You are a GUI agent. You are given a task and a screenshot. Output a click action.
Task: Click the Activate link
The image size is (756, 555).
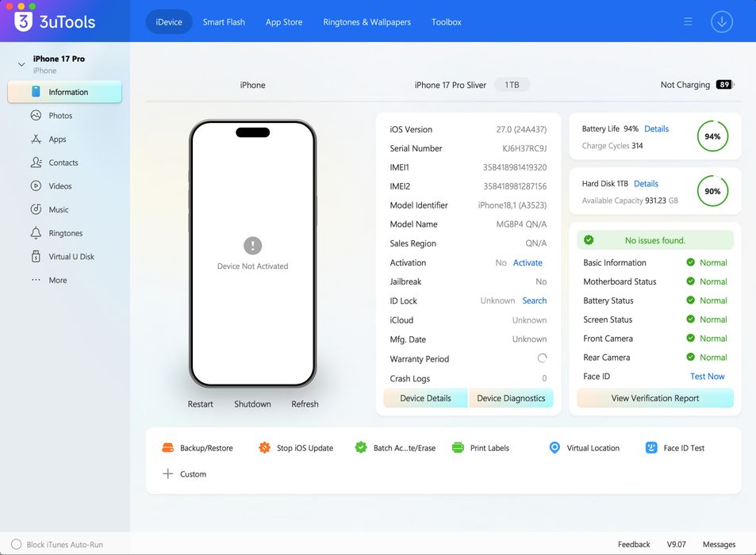[x=528, y=262]
